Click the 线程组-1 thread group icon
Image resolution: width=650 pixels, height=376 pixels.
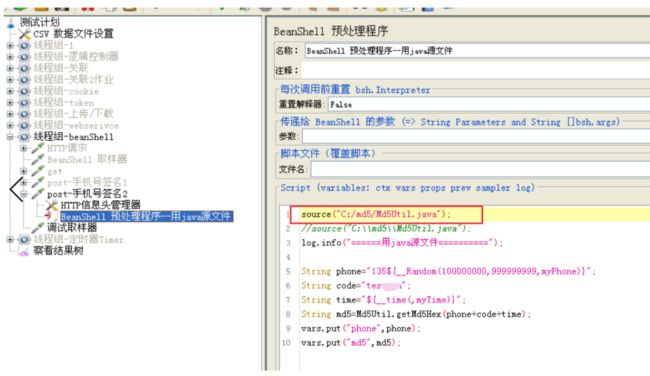tap(24, 46)
